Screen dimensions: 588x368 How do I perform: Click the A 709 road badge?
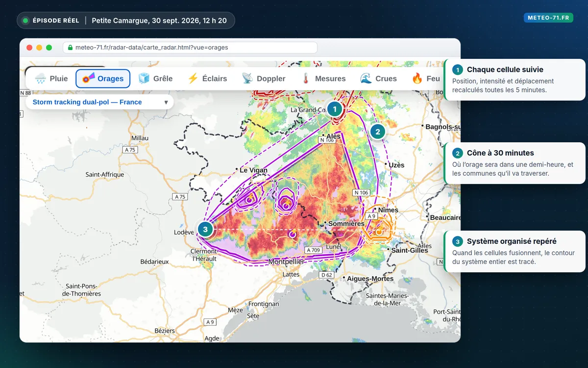click(314, 250)
